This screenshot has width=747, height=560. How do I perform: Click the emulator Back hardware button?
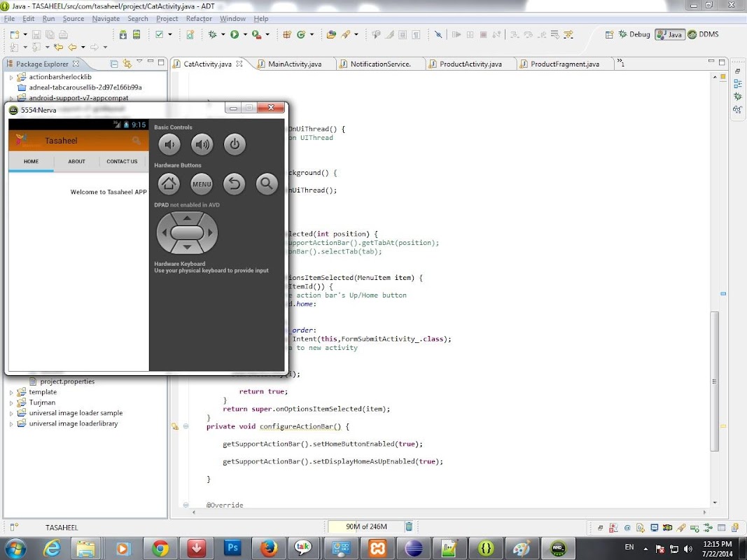click(234, 184)
